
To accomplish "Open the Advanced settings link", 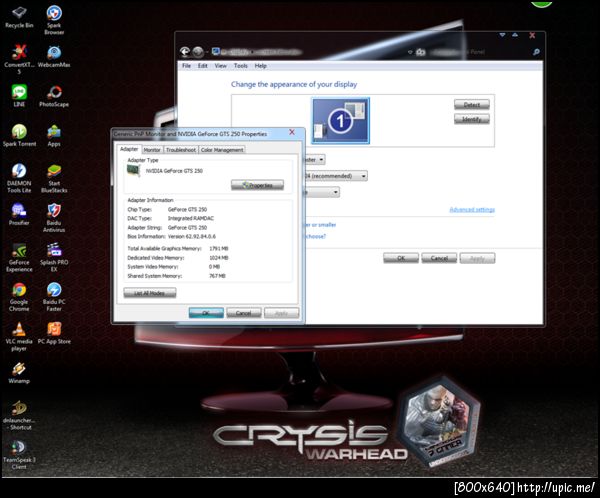I will tap(472, 210).
